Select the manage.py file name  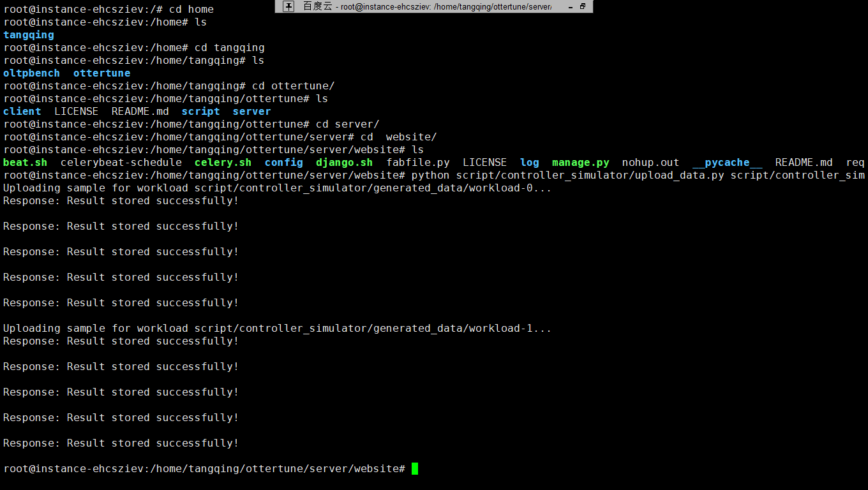pos(580,162)
